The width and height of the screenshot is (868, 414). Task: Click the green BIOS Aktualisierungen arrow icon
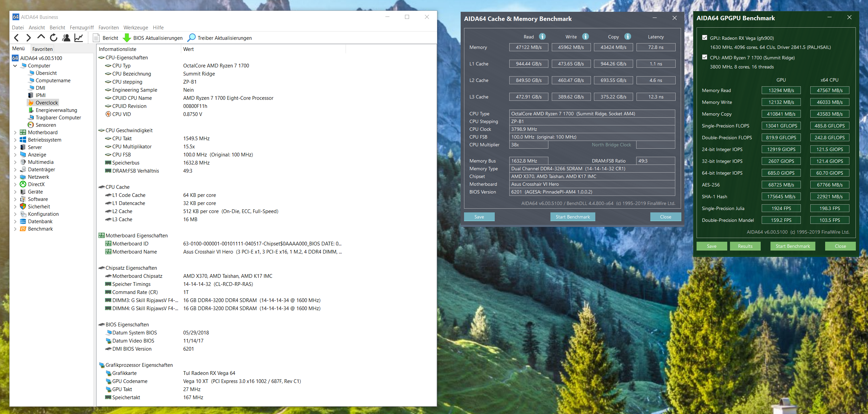(127, 38)
